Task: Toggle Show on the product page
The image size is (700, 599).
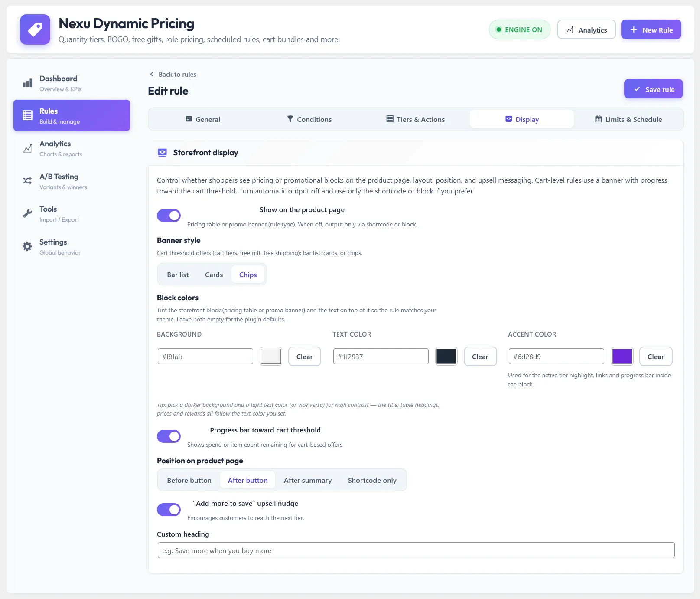Action: click(x=169, y=216)
